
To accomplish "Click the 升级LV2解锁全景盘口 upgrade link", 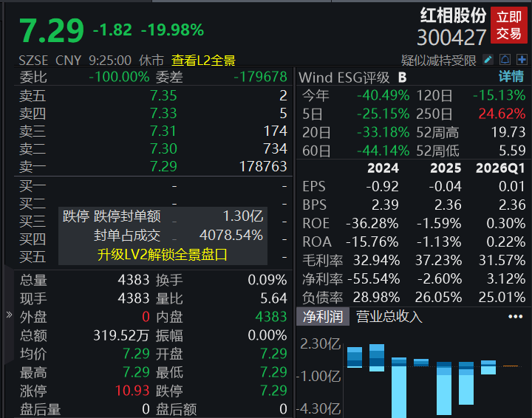I will coord(162,255).
